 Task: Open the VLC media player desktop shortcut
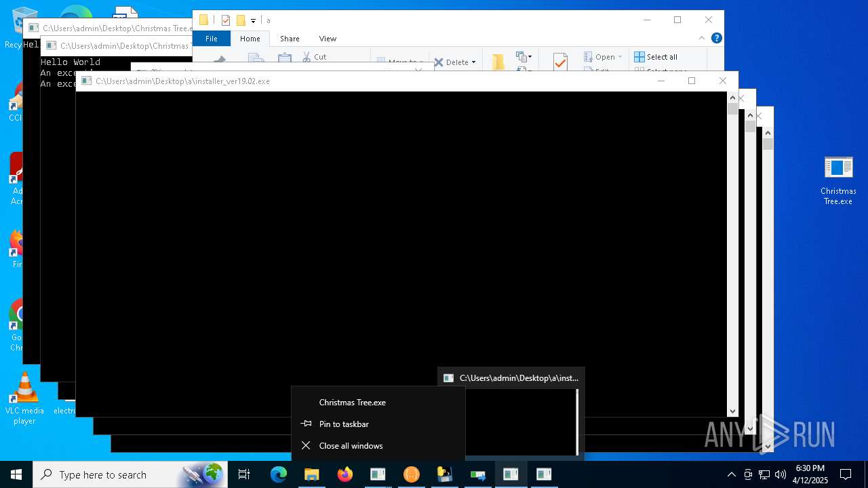click(24, 399)
